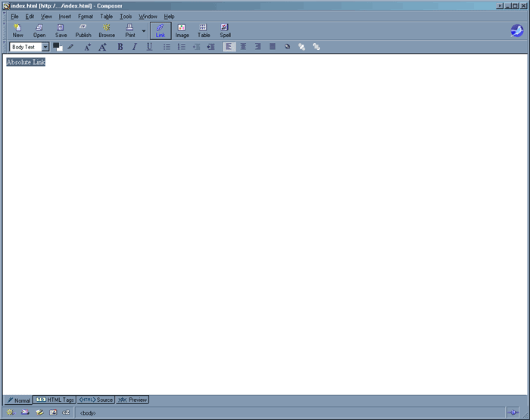Switch to the Source view tab
The width and height of the screenshot is (530, 420).
(x=96, y=400)
